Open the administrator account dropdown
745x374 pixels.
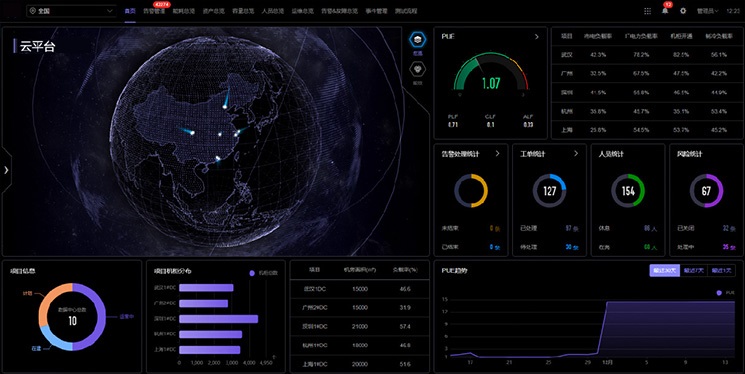click(707, 11)
